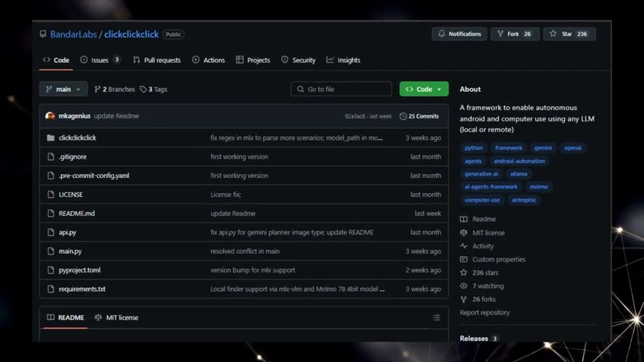The height and width of the screenshot is (362, 644).
Task: Click the file icon beside .gitignore
Action: (51, 157)
